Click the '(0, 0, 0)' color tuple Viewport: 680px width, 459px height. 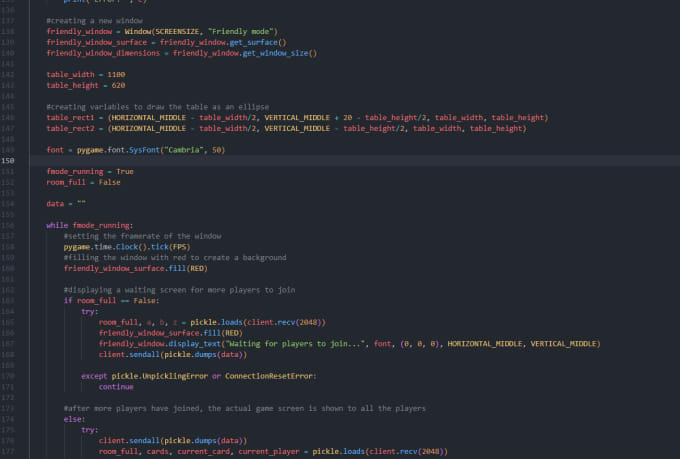tap(419, 344)
